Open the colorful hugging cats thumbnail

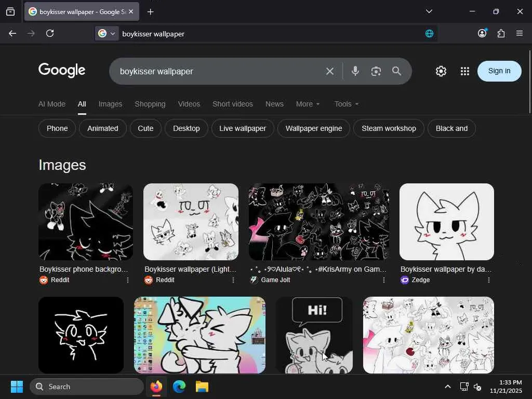pos(200,335)
